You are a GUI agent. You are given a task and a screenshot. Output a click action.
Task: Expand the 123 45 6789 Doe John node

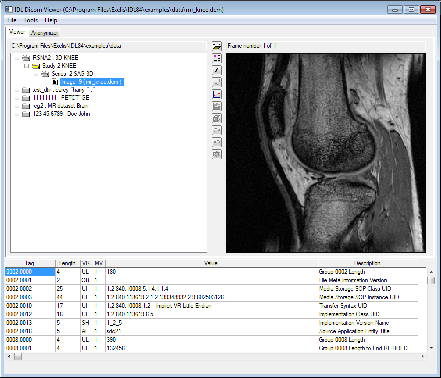pyautogui.click(x=17, y=114)
